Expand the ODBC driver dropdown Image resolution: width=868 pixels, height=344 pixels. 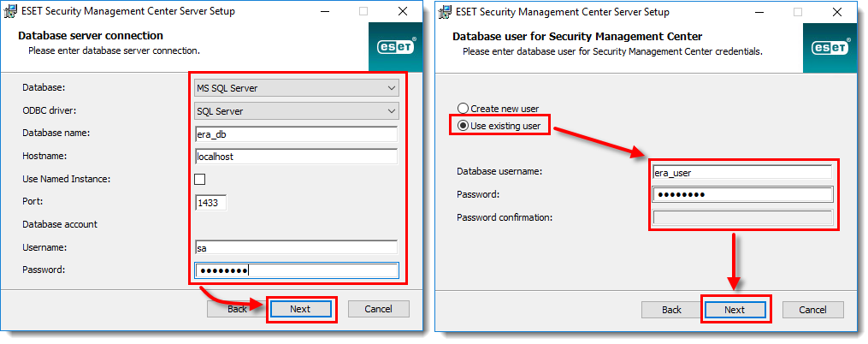pyautogui.click(x=297, y=110)
